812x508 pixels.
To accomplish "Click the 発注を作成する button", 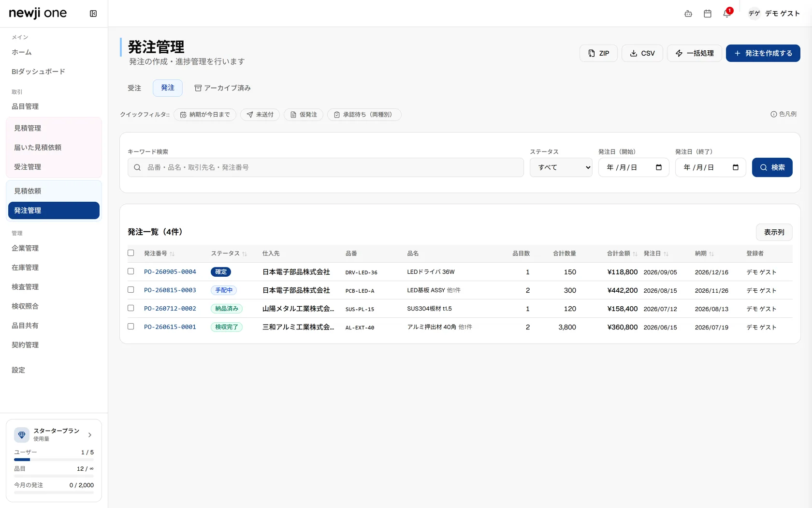I will pyautogui.click(x=763, y=53).
